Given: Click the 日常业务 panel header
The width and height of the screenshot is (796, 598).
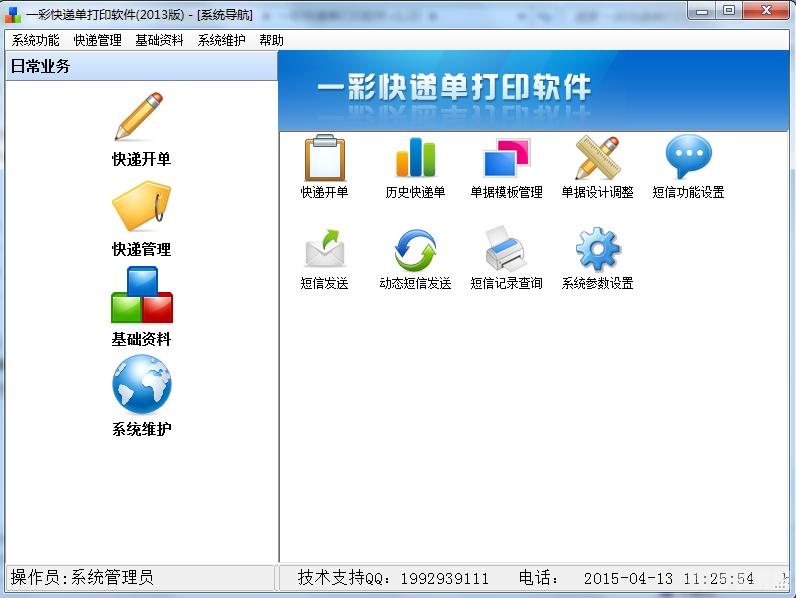Looking at the screenshot, I should [x=141, y=66].
